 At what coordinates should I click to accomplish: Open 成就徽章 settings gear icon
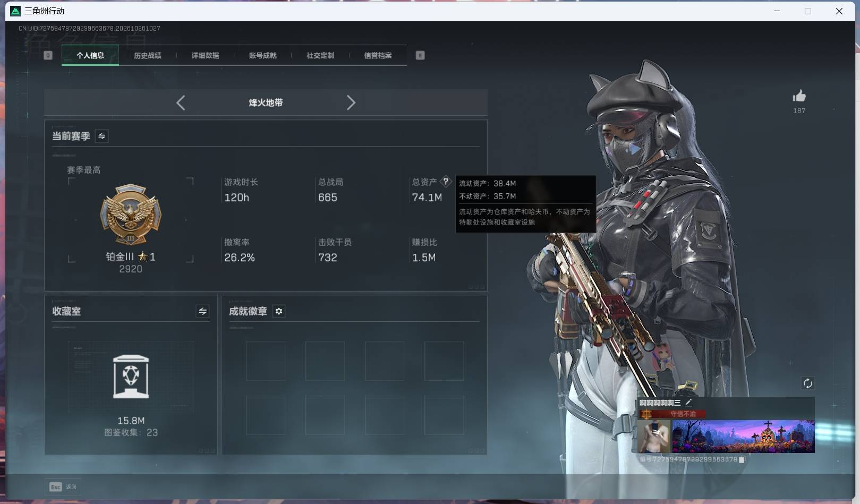point(279,311)
